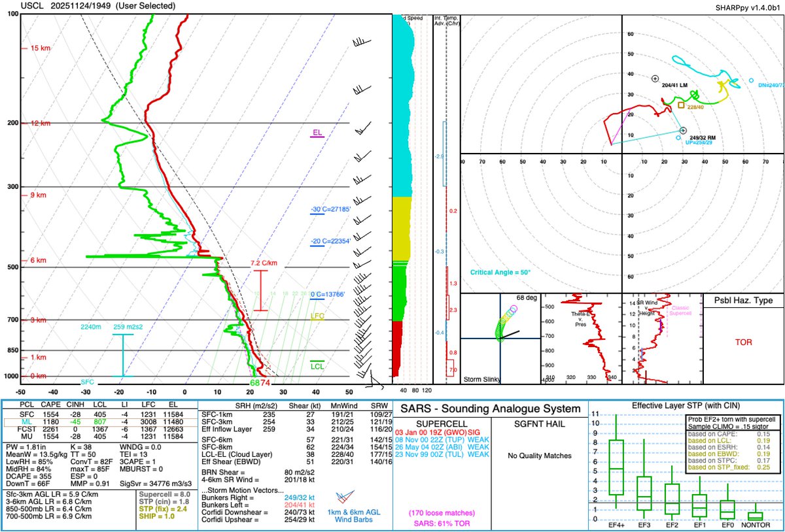Open the SR Wind v. Height inset
The height and width of the screenshot is (532, 785).
[661, 339]
